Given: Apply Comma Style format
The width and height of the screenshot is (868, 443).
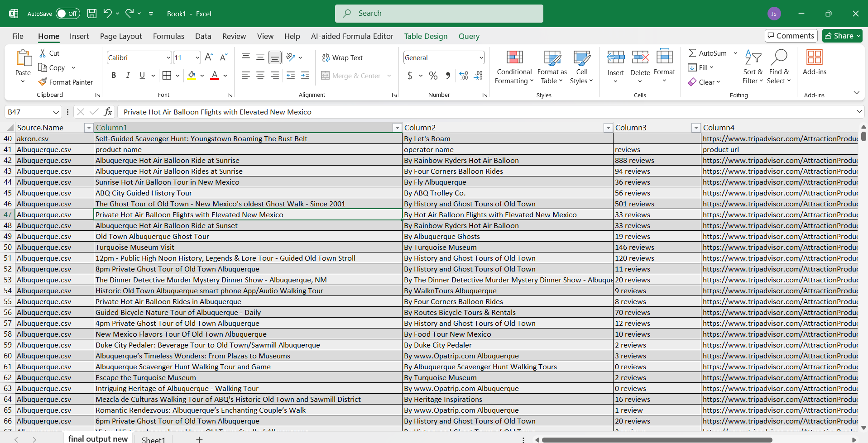Looking at the screenshot, I should 448,76.
